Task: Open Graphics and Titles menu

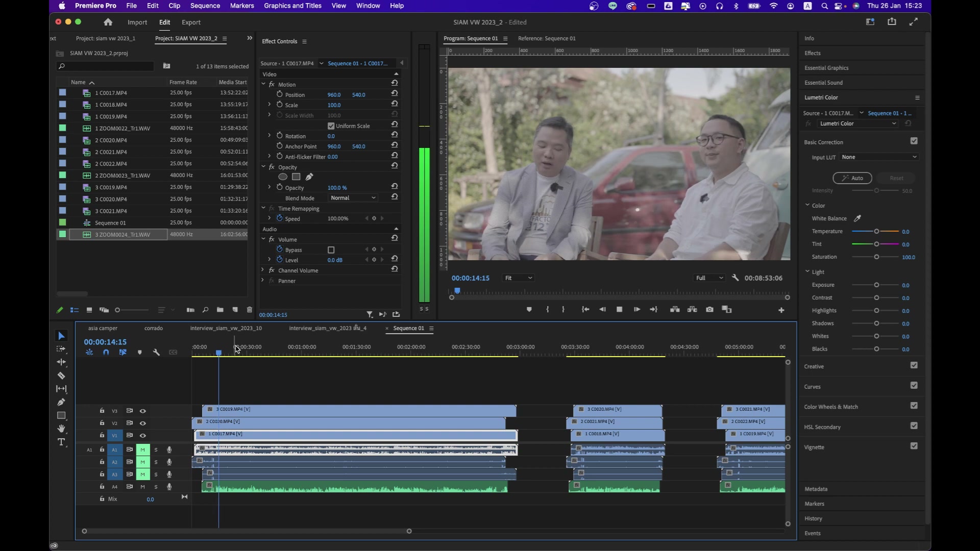Action: point(292,6)
